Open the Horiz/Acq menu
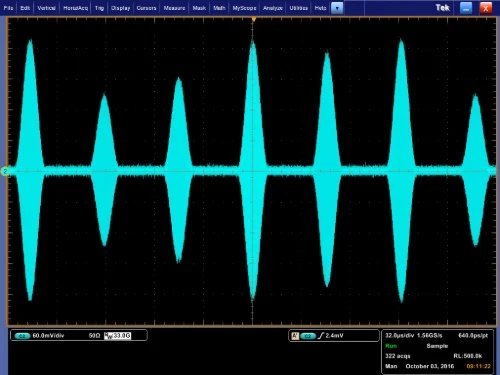This screenshot has width=500, height=375. (x=75, y=8)
